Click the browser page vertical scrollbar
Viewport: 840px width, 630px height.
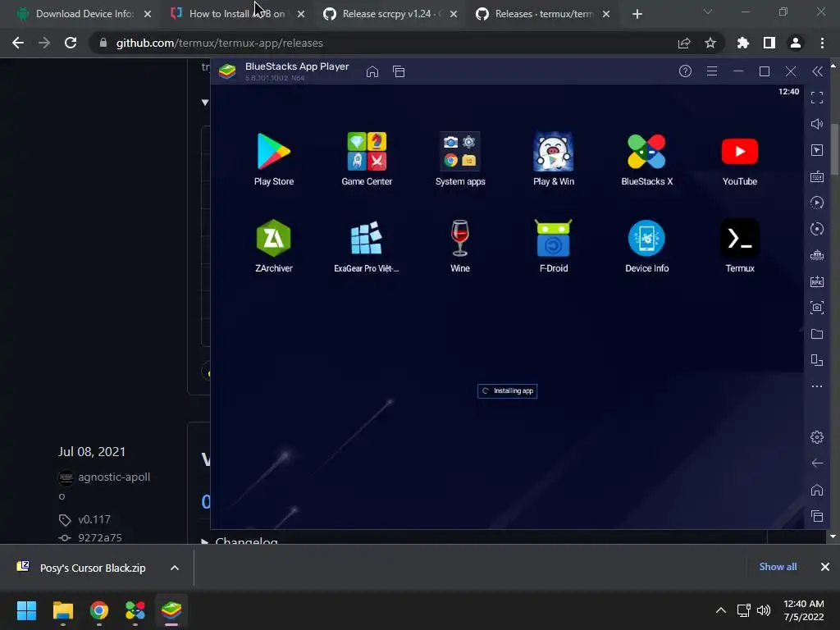(835, 149)
